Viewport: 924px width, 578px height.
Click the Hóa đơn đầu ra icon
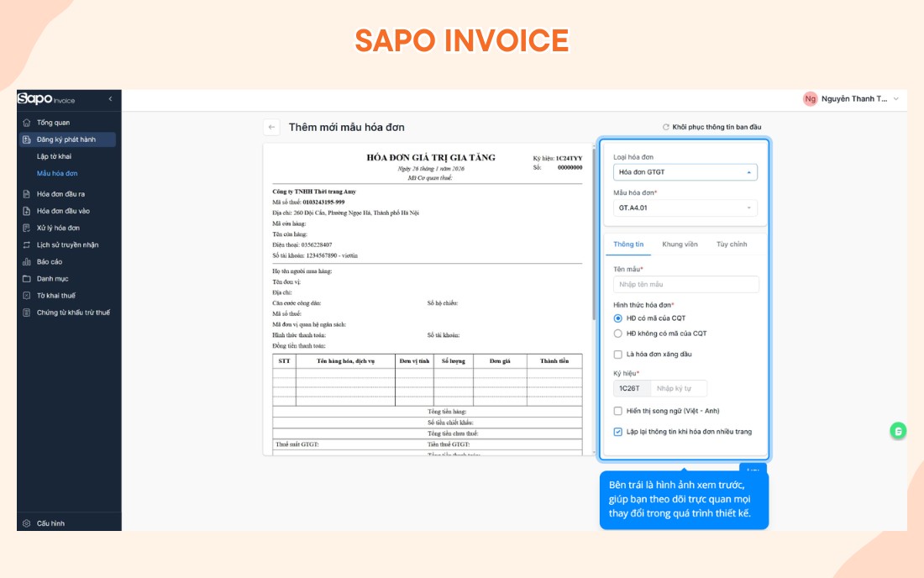pos(27,194)
